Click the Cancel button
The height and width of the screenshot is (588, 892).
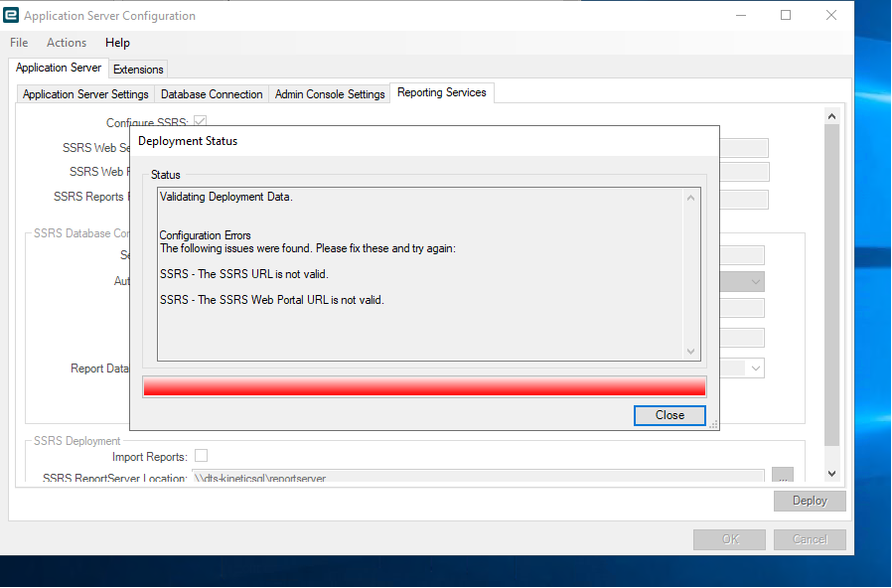[810, 539]
